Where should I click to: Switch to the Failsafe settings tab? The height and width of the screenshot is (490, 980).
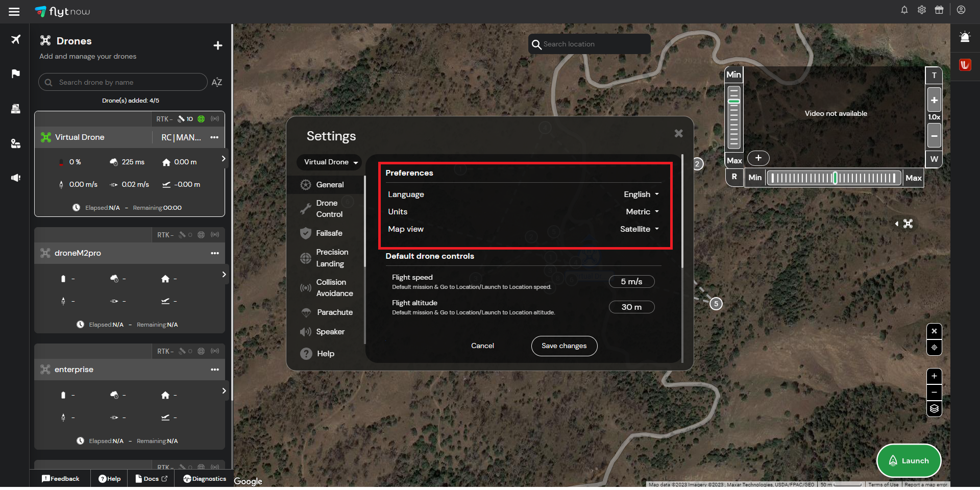329,233
